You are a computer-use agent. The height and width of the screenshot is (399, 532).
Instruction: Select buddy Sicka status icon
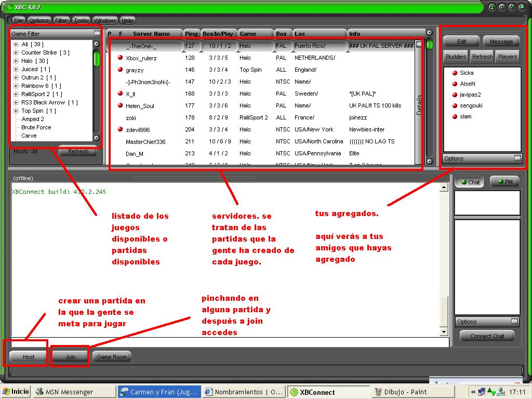coord(455,73)
